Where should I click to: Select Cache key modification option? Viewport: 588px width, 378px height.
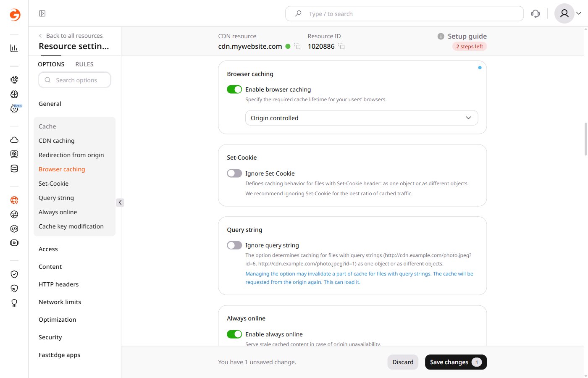(x=71, y=226)
